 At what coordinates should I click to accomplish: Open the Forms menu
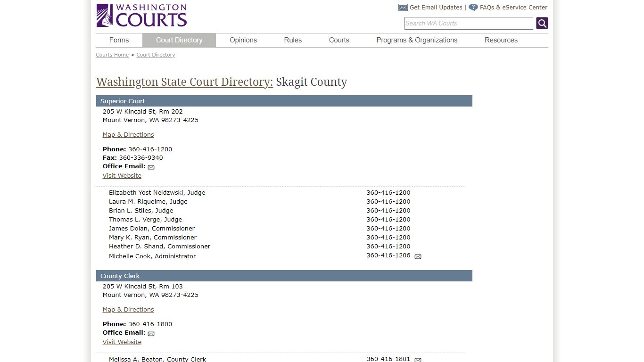click(119, 40)
